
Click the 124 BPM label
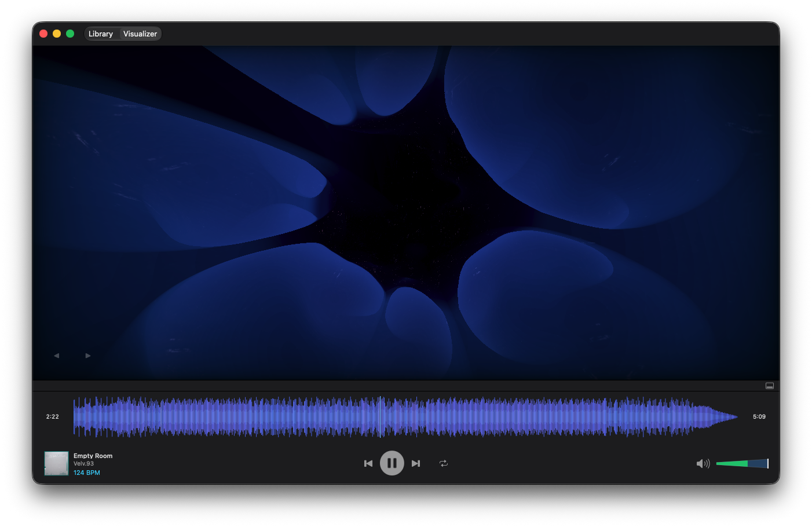87,473
